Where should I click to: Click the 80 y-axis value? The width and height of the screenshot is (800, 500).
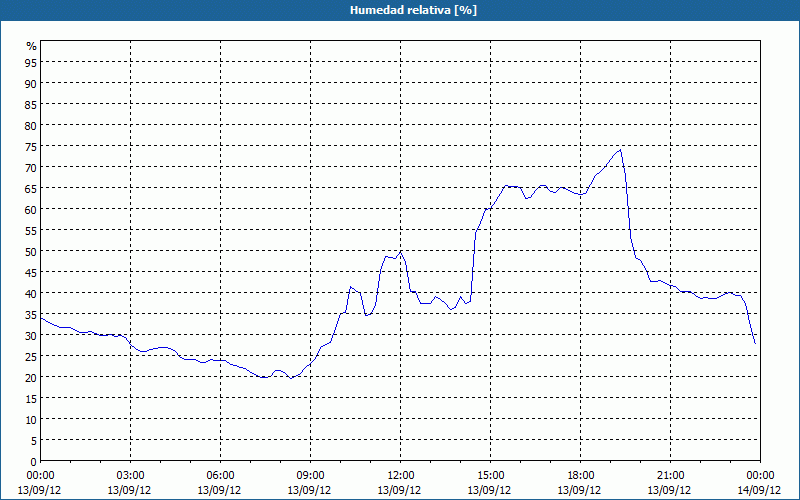click(x=31, y=126)
